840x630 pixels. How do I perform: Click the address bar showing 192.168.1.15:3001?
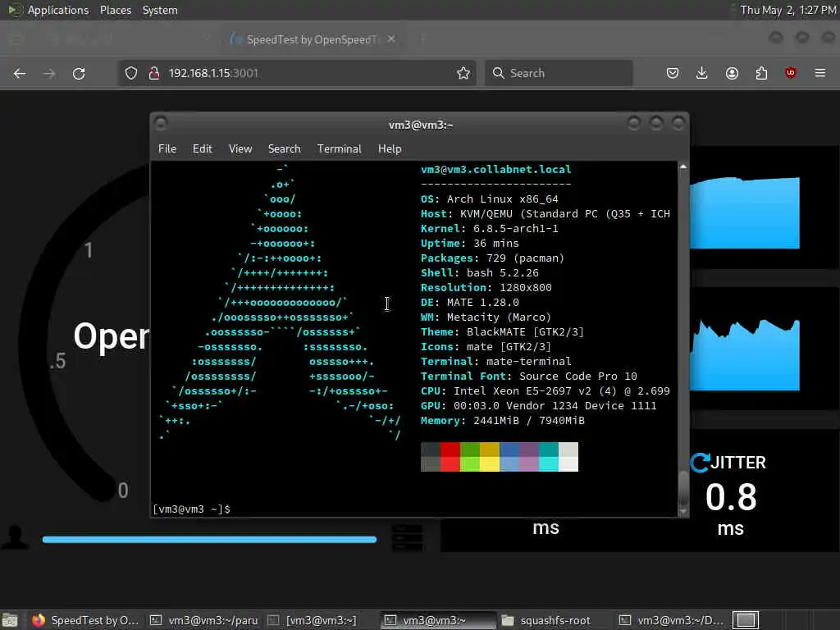click(x=297, y=73)
